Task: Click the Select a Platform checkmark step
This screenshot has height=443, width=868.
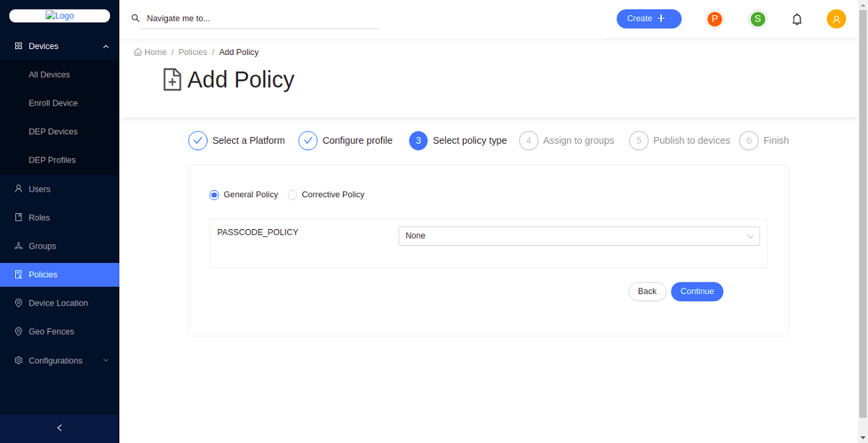Action: pos(198,141)
